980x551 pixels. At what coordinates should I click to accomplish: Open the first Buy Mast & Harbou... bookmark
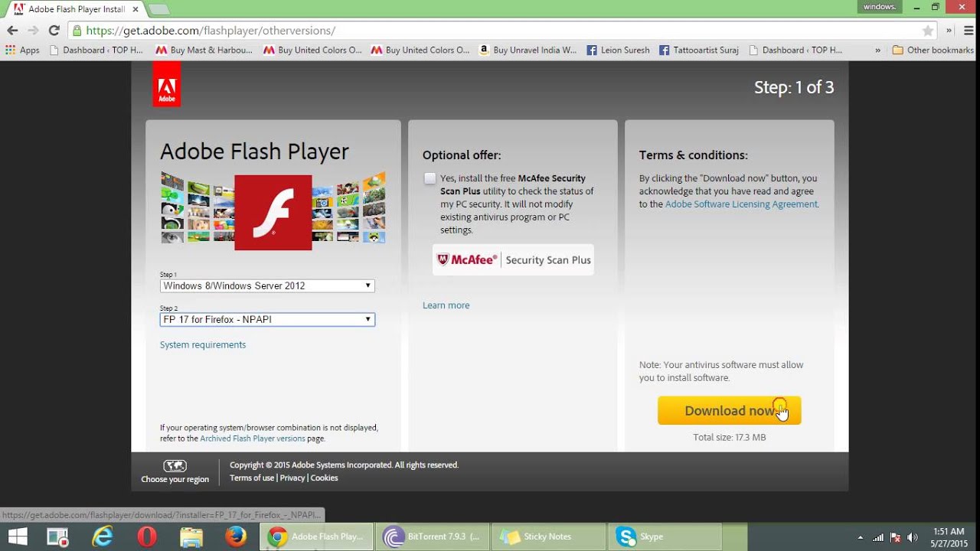tap(204, 50)
